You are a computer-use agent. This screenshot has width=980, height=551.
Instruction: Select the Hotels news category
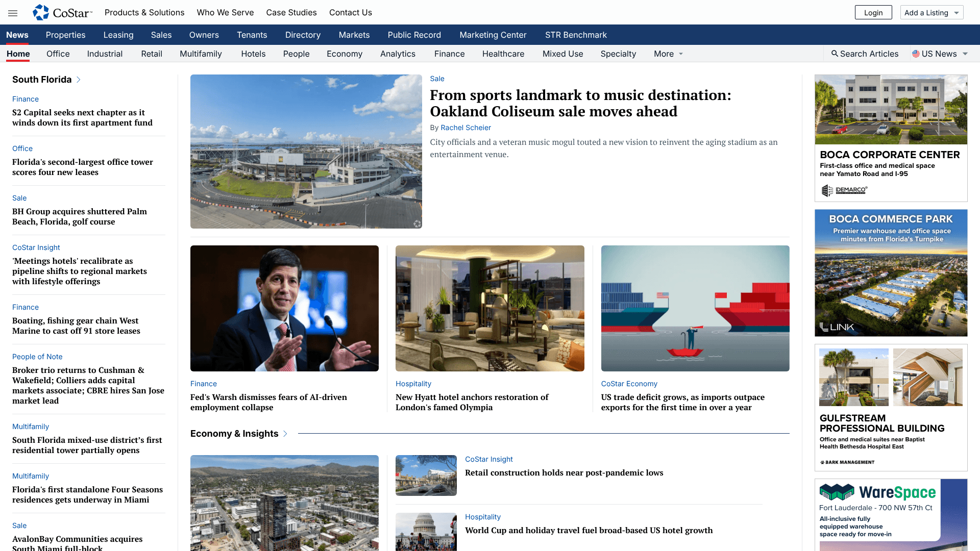click(x=253, y=54)
